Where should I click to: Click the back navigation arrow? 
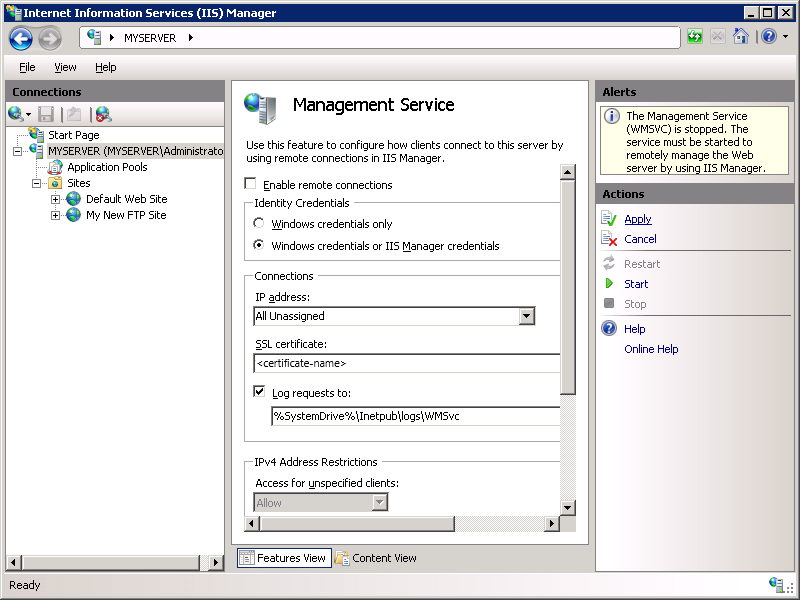click(20, 37)
